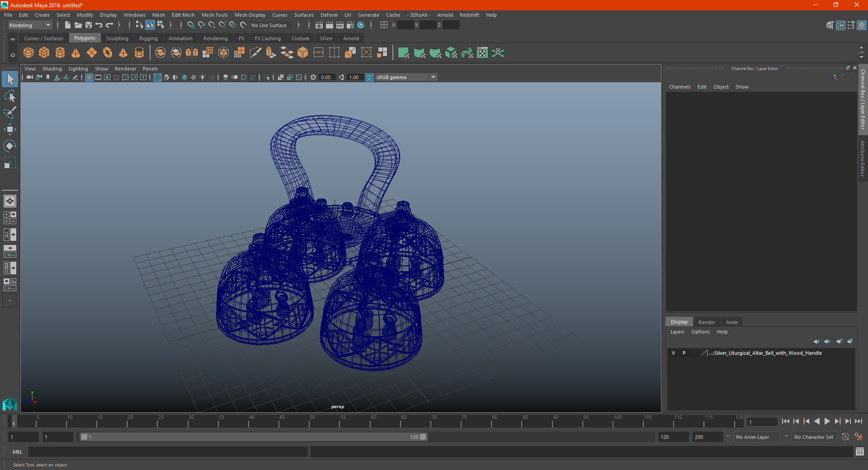Go to start of playback range

(x=786, y=421)
